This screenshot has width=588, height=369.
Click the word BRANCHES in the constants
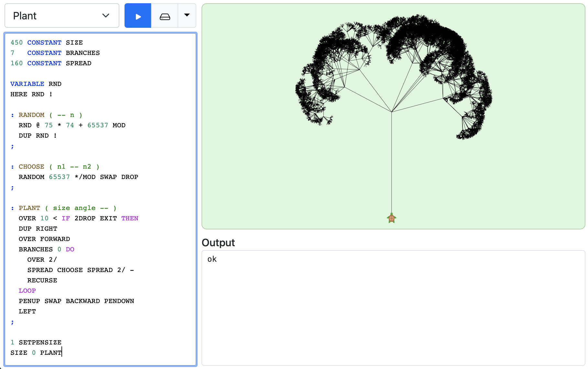(x=83, y=53)
